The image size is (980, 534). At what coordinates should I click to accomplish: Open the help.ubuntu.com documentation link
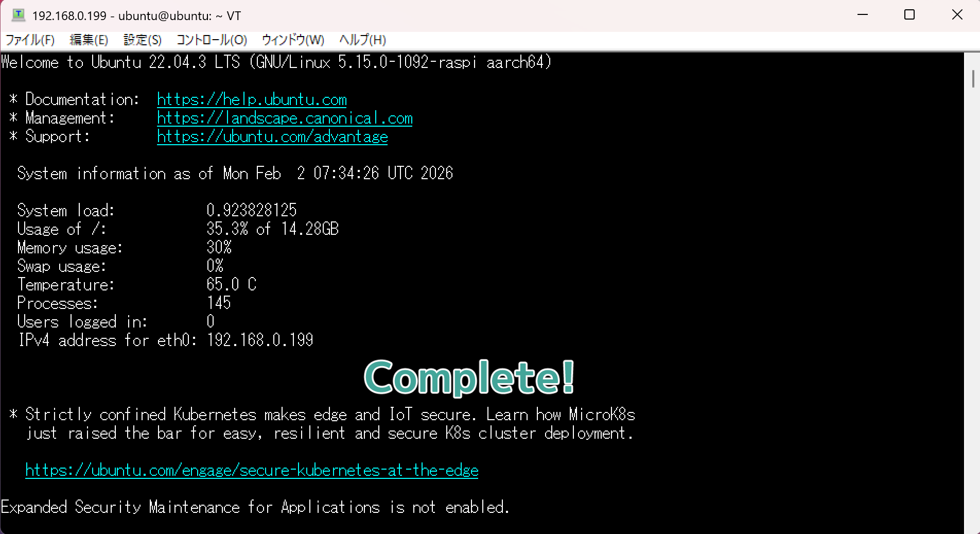click(x=252, y=99)
